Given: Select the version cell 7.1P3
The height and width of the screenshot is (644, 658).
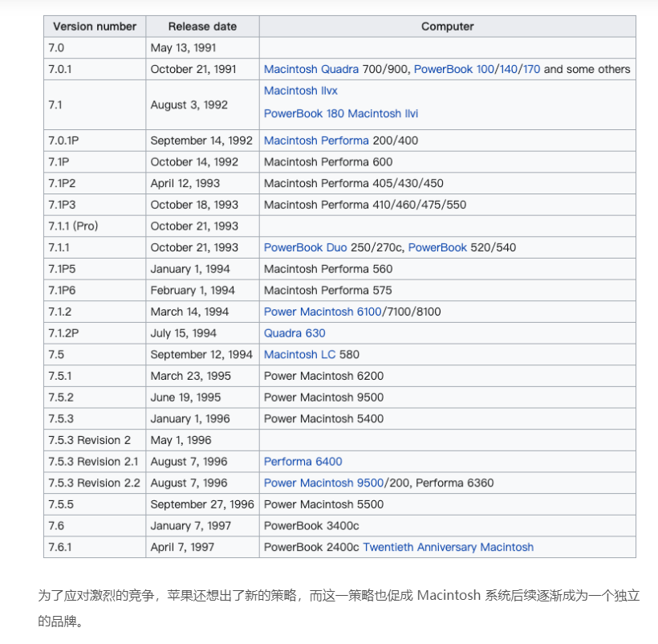Looking at the screenshot, I should coord(95,205).
